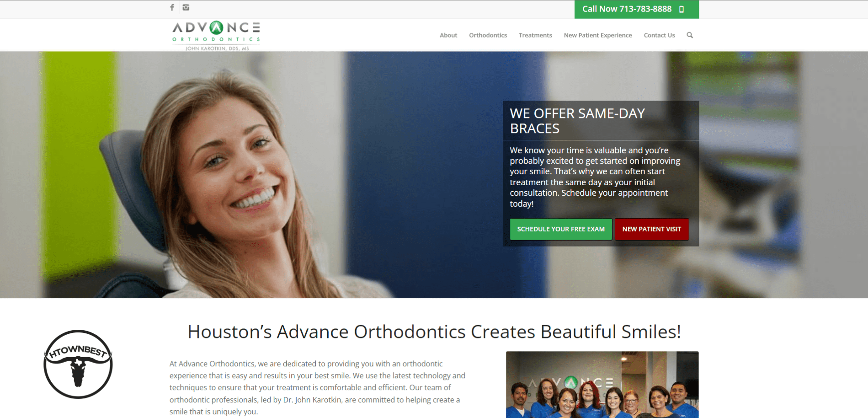Viewport: 868px width, 418px height.
Task: Click the We Offer Same-Day Braces heading
Action: [577, 121]
